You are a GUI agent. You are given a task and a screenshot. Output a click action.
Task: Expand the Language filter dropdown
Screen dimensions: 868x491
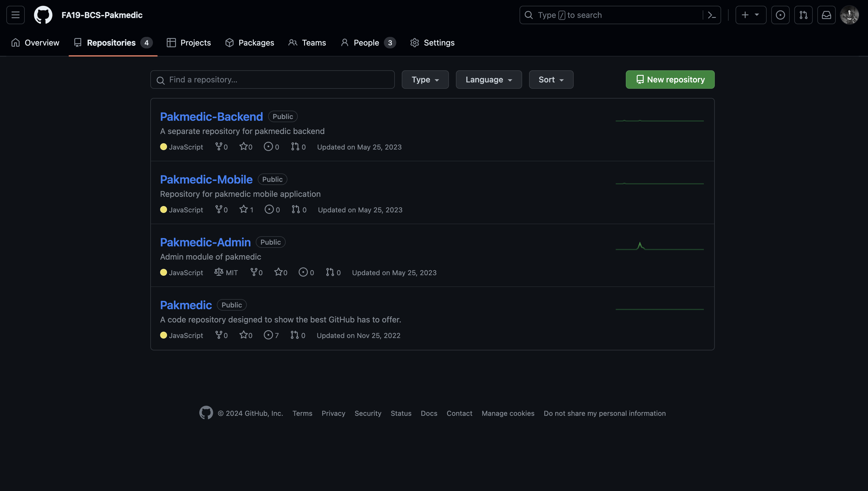[489, 80]
